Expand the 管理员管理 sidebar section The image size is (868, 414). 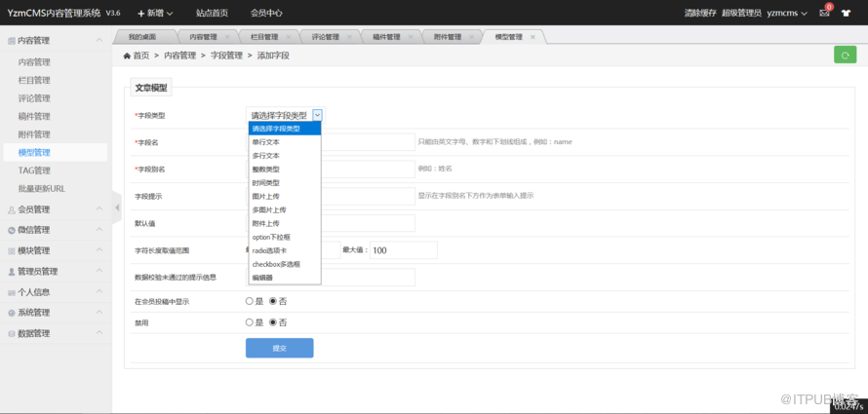[x=55, y=272]
